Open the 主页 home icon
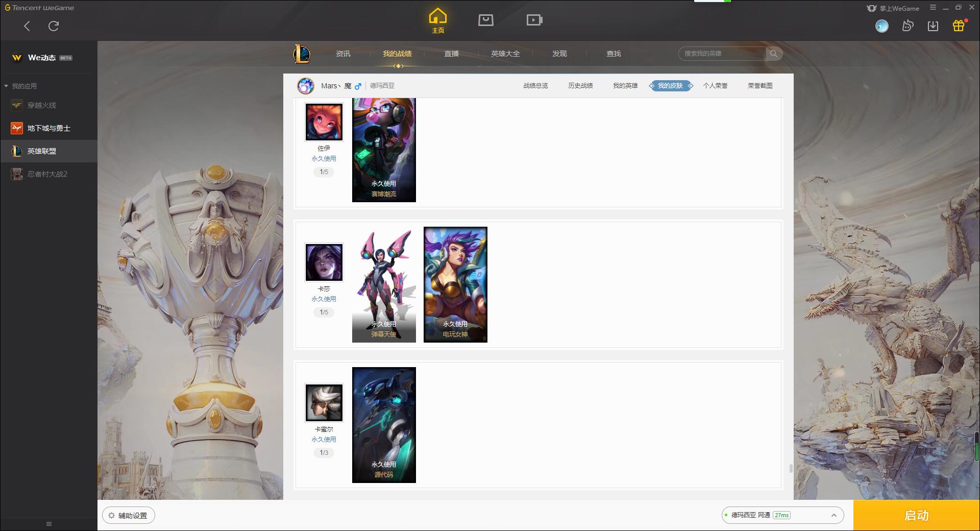980x531 pixels. (438, 21)
